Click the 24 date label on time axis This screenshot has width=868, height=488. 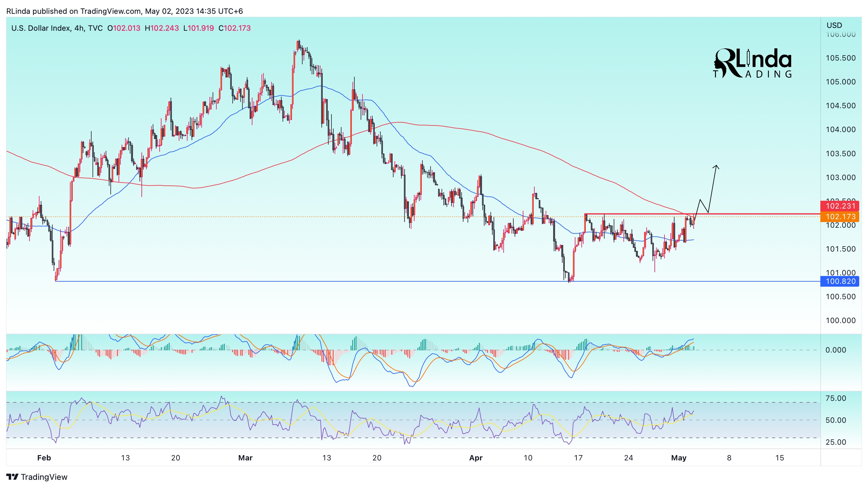[628, 458]
